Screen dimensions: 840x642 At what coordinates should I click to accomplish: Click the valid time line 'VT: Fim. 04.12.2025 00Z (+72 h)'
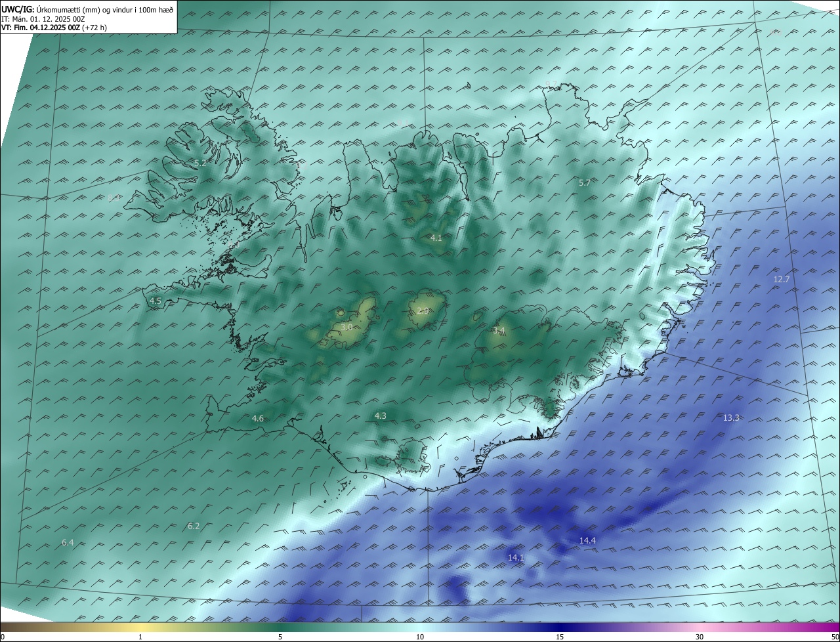54,28
